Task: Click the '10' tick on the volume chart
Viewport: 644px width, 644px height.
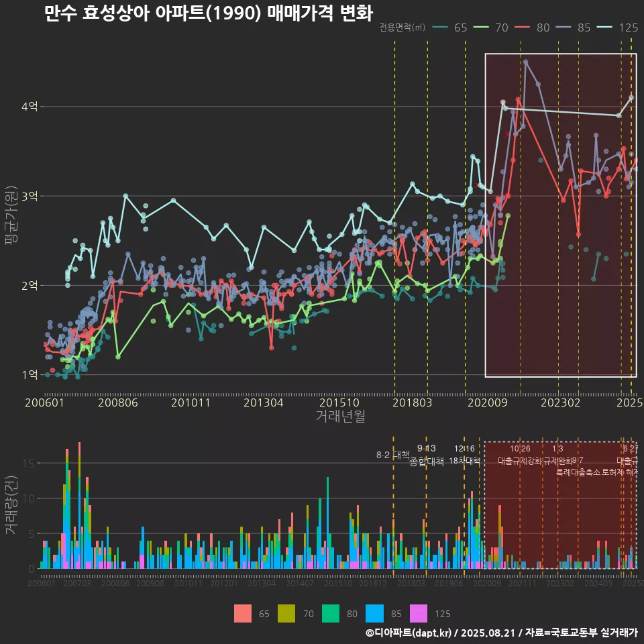Action: click(29, 498)
